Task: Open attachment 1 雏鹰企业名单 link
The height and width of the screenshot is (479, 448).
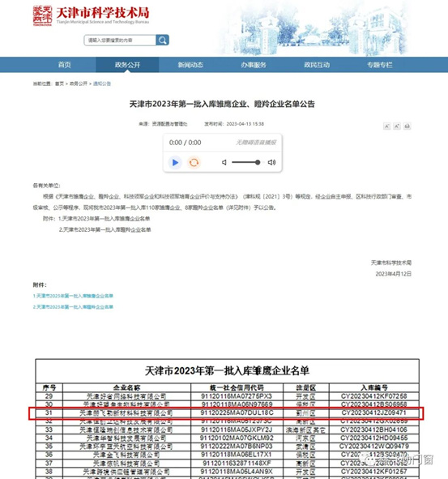Action: pos(73,296)
